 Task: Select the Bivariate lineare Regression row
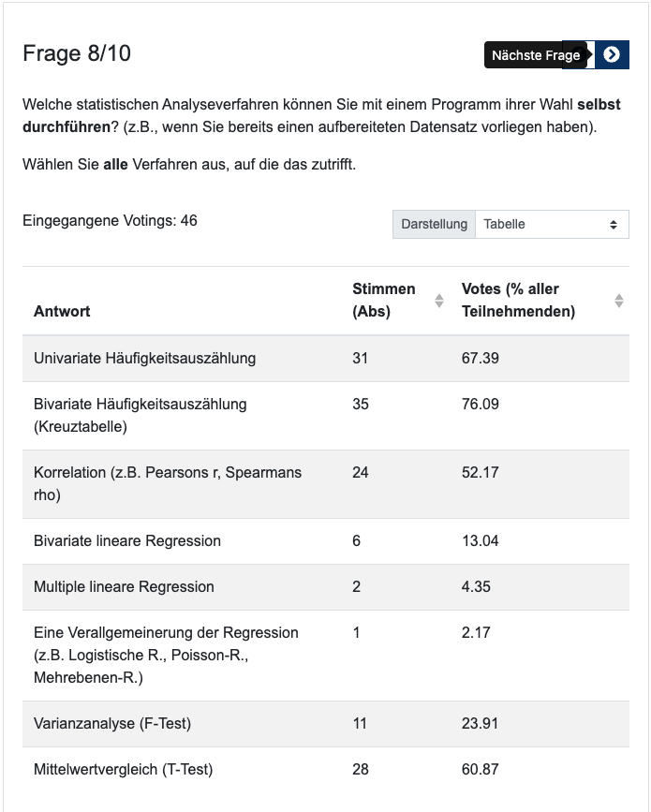coord(127,540)
